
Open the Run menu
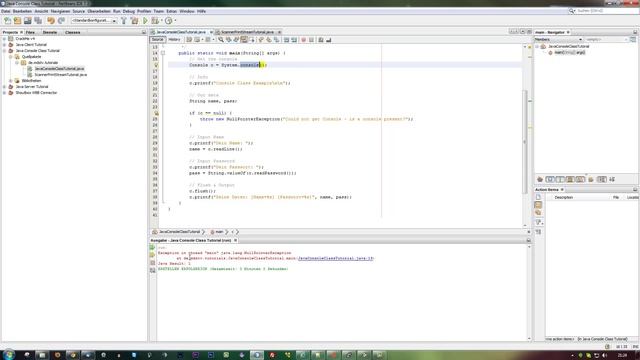[x=117, y=11]
